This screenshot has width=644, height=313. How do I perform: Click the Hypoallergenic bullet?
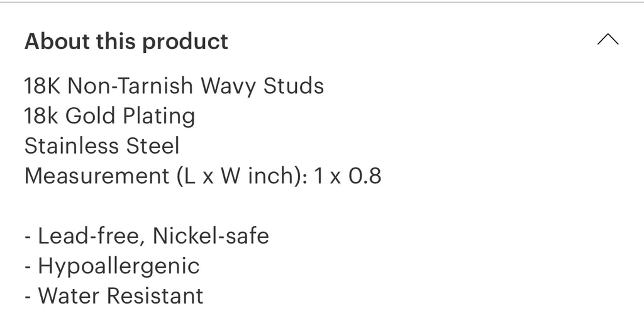pyautogui.click(x=112, y=266)
